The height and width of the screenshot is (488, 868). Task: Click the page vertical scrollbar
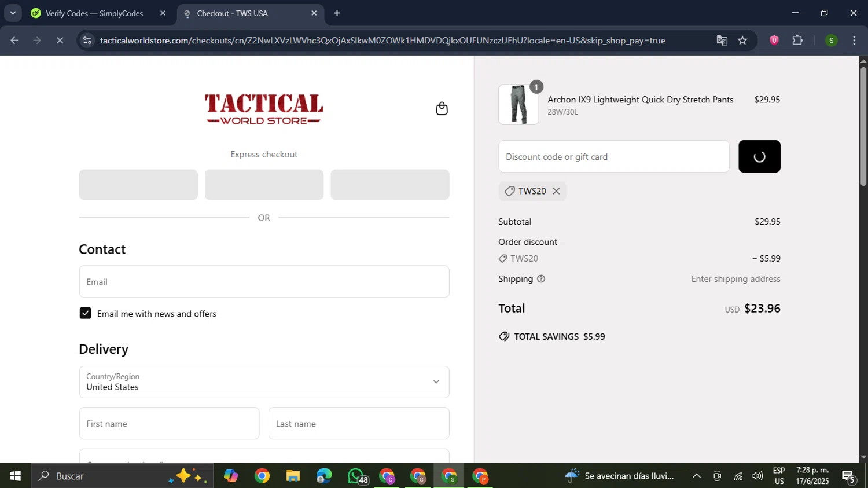863,127
